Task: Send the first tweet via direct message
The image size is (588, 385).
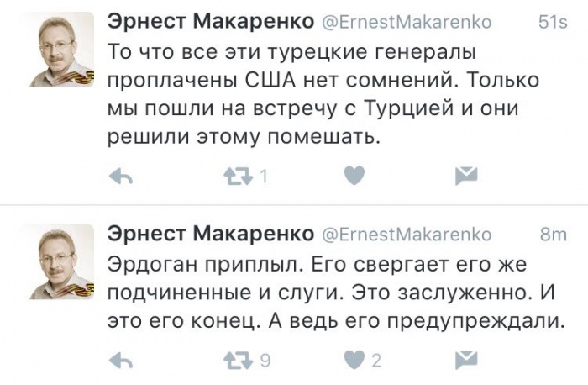Action: point(466,176)
